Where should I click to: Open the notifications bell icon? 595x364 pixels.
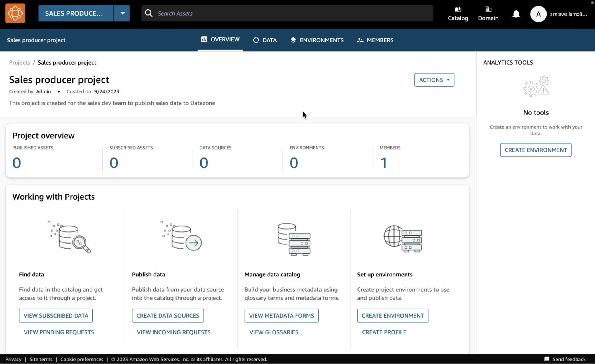tap(516, 14)
